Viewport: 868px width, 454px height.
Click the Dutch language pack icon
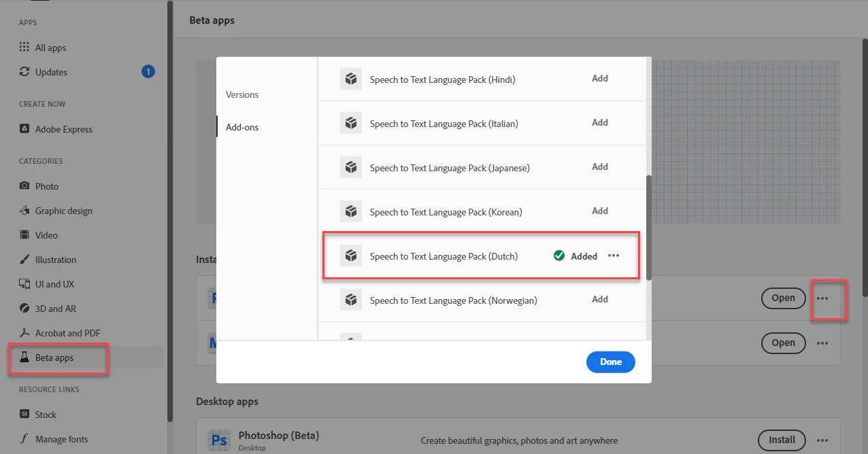click(351, 256)
